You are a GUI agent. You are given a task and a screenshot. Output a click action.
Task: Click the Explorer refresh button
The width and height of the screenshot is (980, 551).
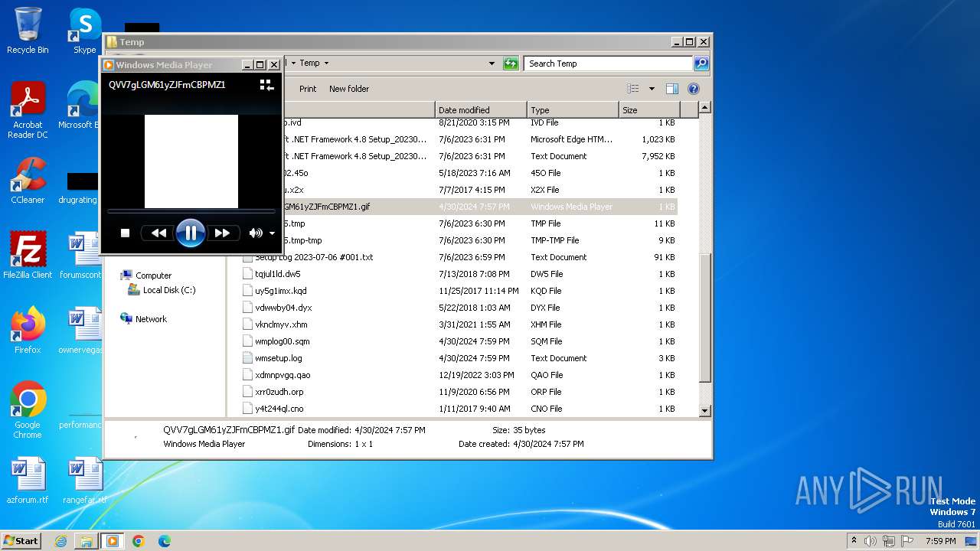click(511, 64)
